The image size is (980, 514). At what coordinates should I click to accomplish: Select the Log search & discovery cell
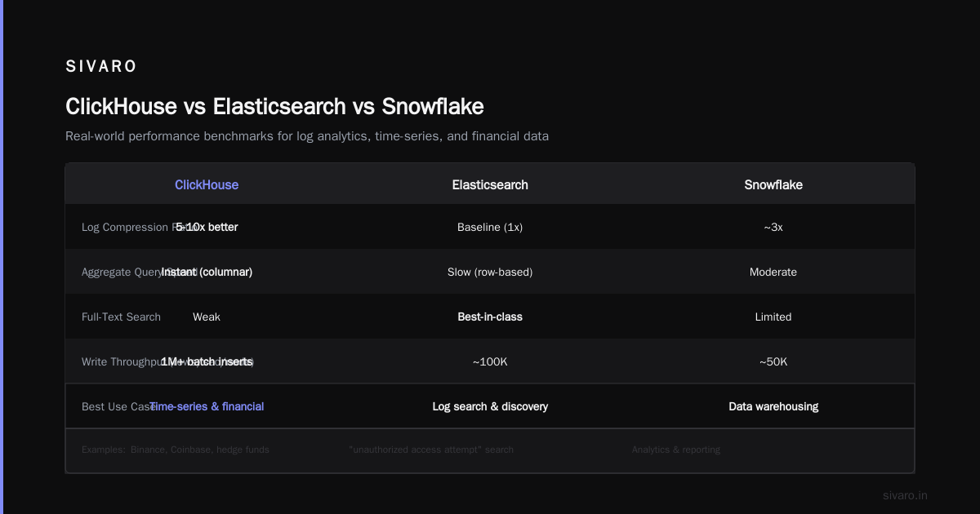pos(490,407)
